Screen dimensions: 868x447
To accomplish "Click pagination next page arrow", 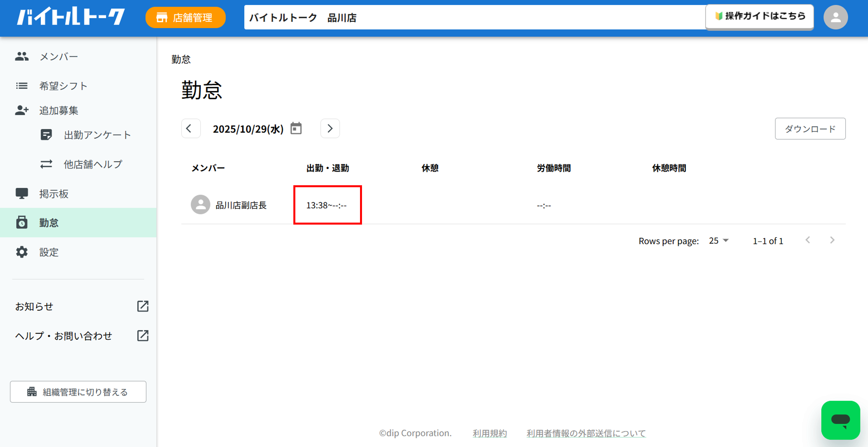I will [832, 240].
